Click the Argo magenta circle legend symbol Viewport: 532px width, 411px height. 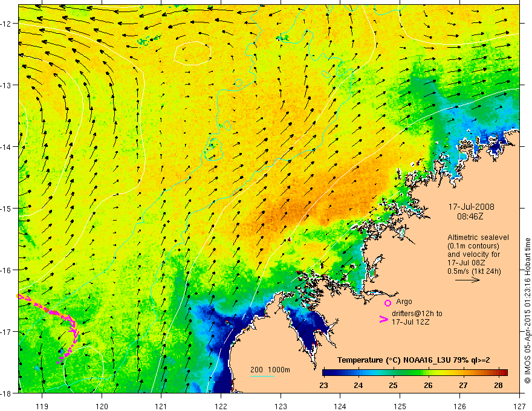point(388,303)
